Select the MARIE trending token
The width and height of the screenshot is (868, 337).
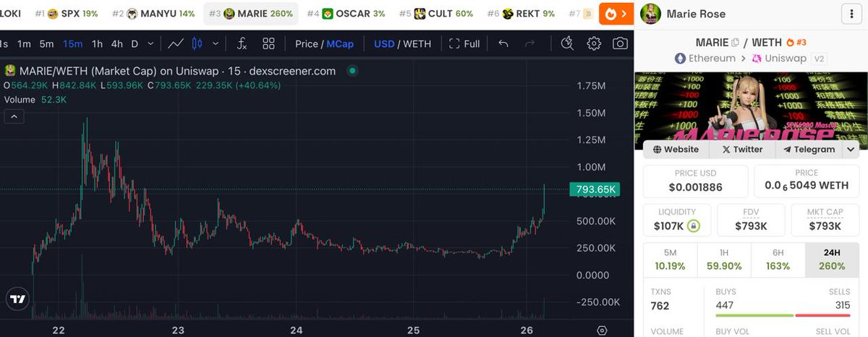coord(251,14)
